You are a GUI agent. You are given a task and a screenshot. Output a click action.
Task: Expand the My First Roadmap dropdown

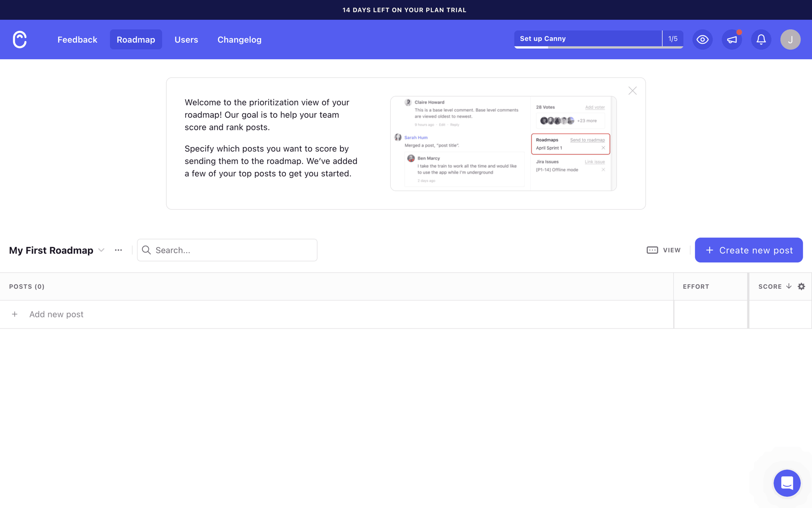[101, 250]
